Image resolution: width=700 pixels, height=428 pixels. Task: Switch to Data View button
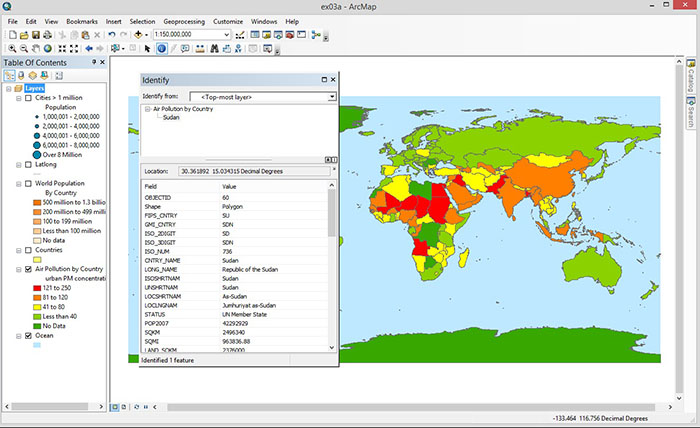tap(115, 407)
